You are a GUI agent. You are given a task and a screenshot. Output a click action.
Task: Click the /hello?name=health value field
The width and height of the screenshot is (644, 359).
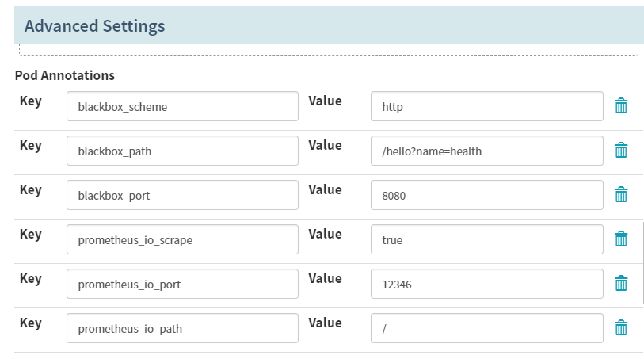pos(486,151)
